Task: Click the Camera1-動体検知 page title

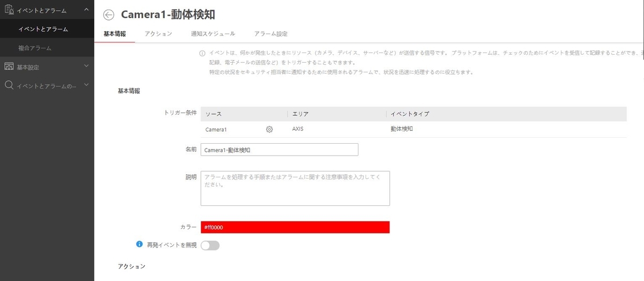Action: click(x=168, y=15)
